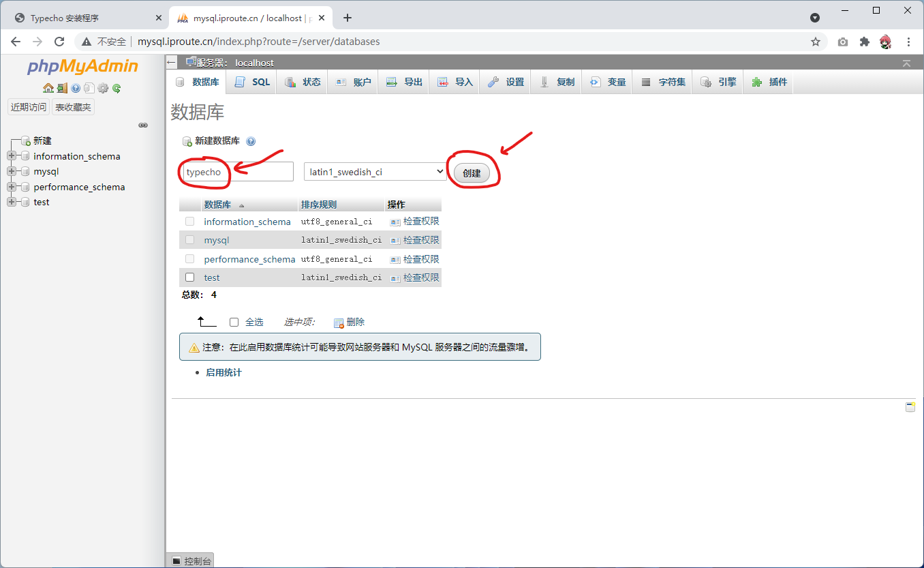This screenshot has width=924, height=568.
Task: Refresh the navigation panel with green reload icon
Action: click(116, 88)
